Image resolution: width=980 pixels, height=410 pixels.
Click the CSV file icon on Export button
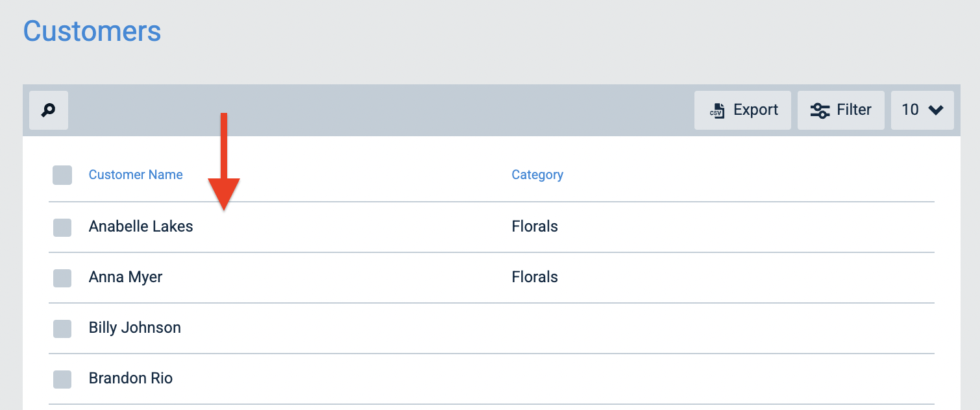point(718,110)
